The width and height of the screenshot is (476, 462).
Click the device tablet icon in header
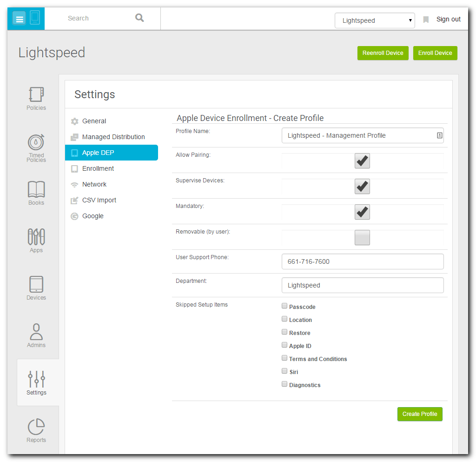[35, 18]
